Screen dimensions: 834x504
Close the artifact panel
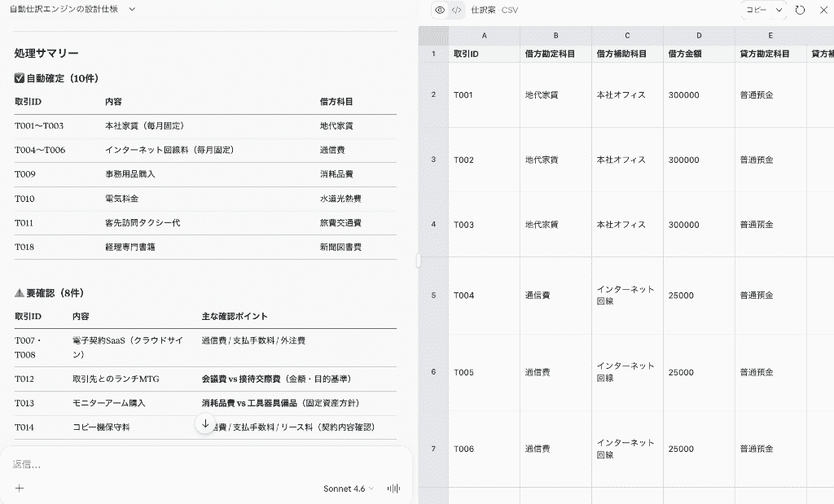(x=823, y=10)
